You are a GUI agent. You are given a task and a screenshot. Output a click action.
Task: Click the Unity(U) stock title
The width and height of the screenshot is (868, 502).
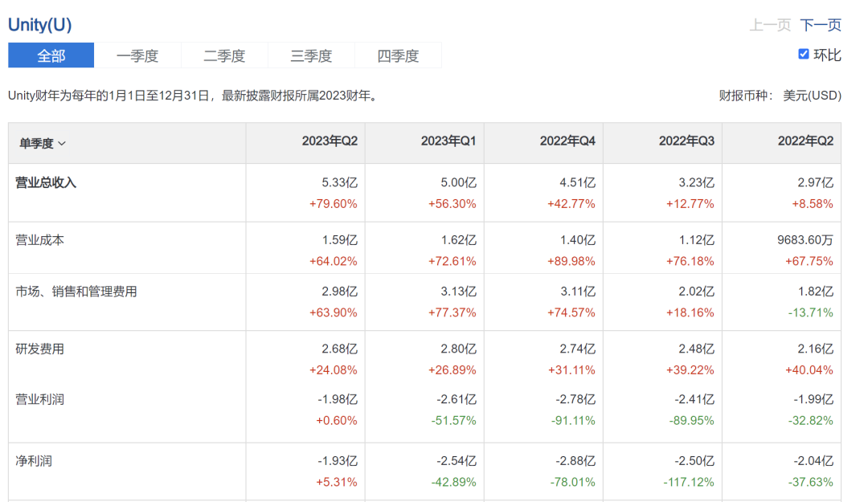tap(40, 24)
